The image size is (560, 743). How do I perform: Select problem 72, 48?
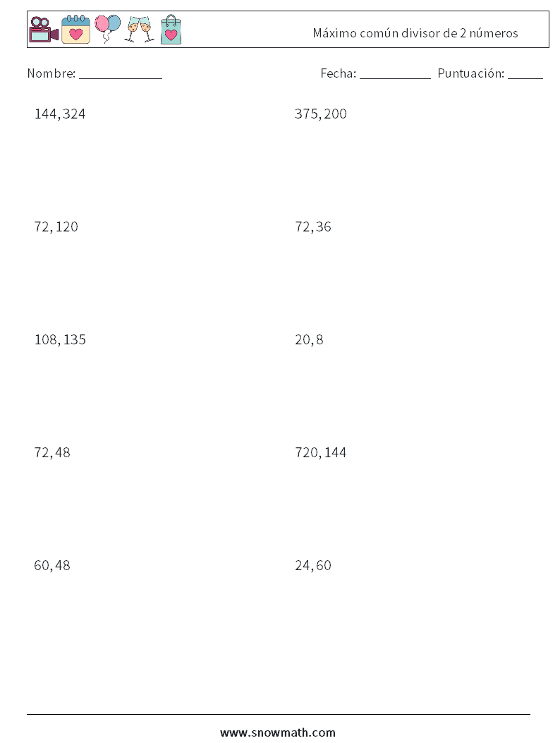(x=52, y=452)
